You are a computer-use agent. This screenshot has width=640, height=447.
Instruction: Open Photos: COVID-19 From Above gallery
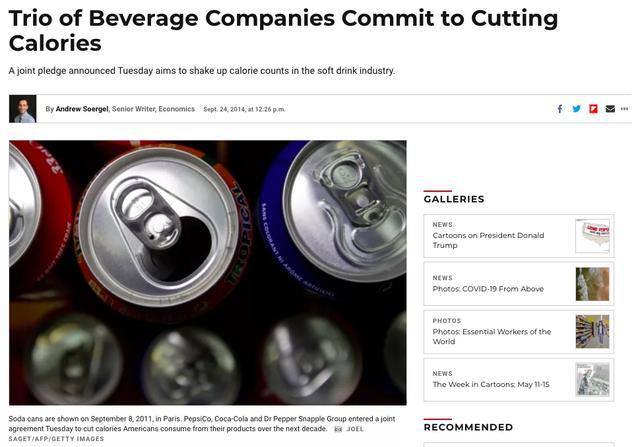point(488,289)
